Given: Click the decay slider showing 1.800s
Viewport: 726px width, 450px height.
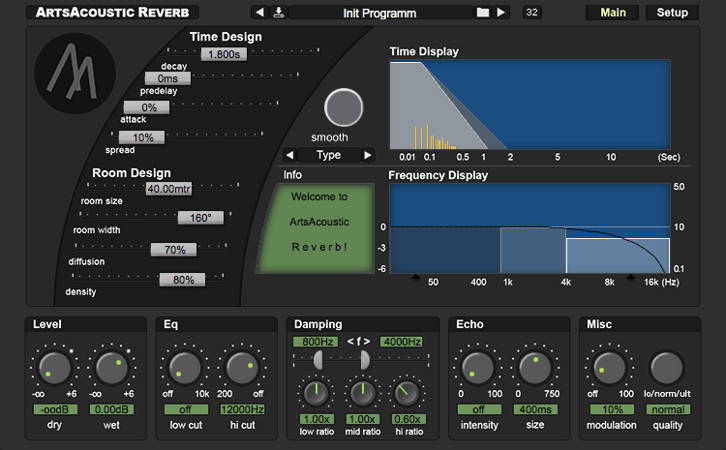Looking at the screenshot, I should pos(222,55).
